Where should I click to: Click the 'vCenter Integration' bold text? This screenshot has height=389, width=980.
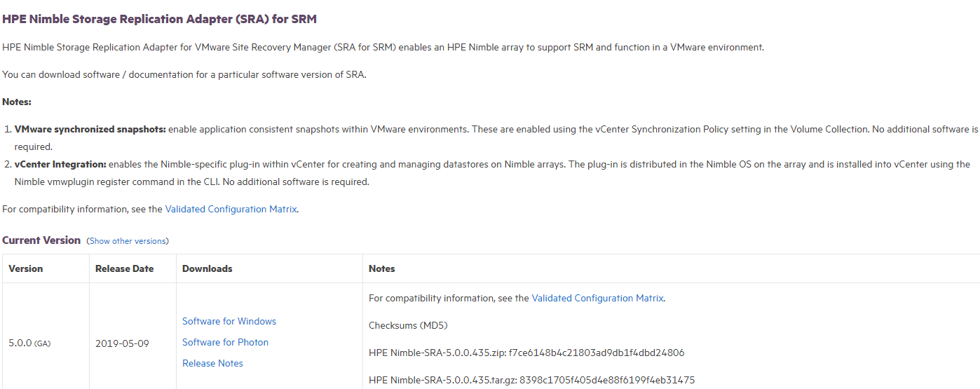[x=60, y=164]
